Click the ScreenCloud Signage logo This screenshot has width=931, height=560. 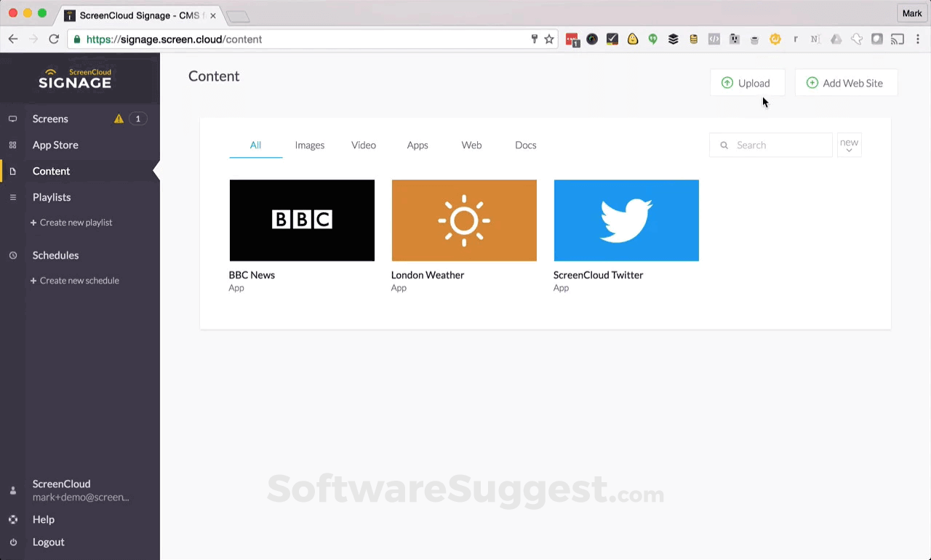click(75, 78)
